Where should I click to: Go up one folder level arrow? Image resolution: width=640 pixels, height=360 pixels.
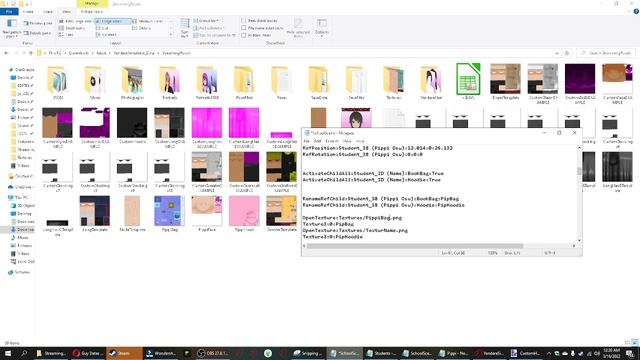(x=31, y=53)
